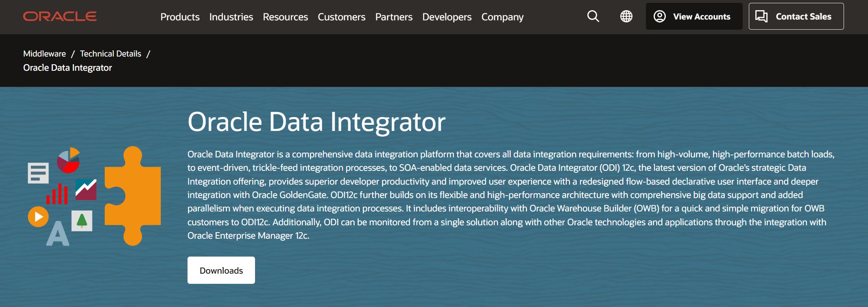Open the Company menu
The image size is (868, 307).
502,17
